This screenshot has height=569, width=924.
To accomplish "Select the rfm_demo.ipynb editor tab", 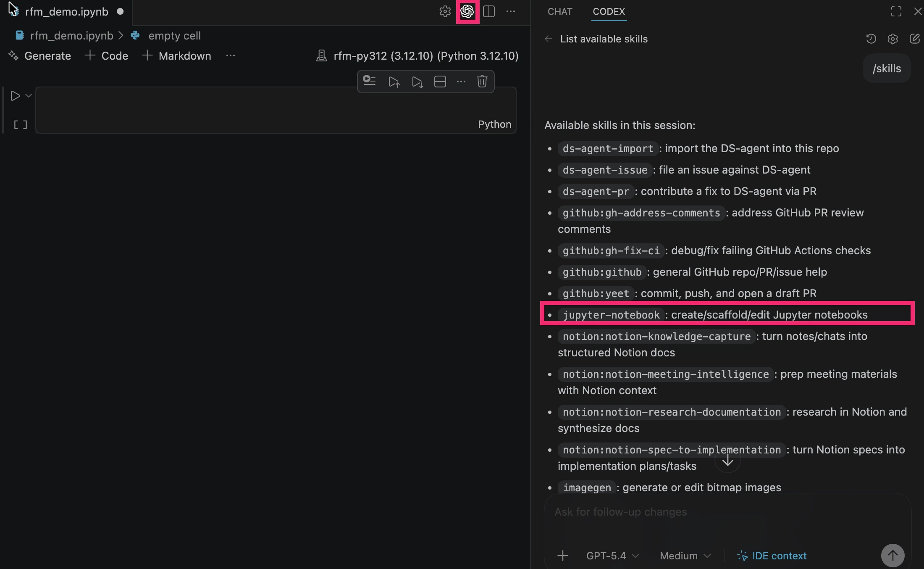I will pos(66,12).
